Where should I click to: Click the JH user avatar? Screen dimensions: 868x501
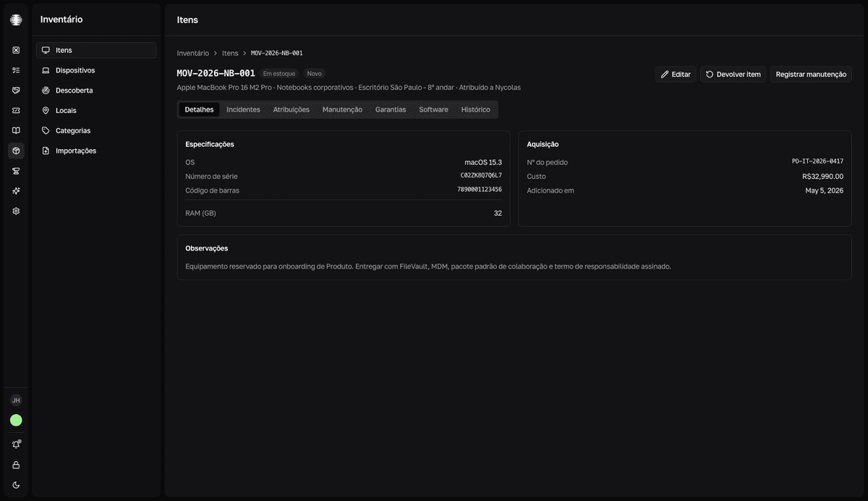point(16,400)
